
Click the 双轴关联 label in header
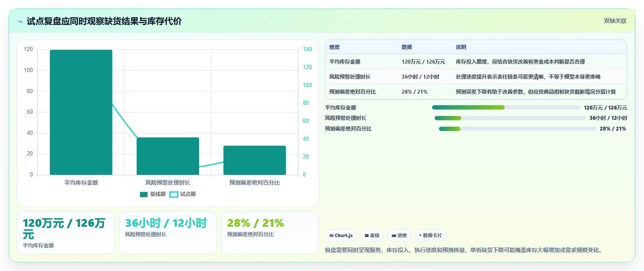615,21
